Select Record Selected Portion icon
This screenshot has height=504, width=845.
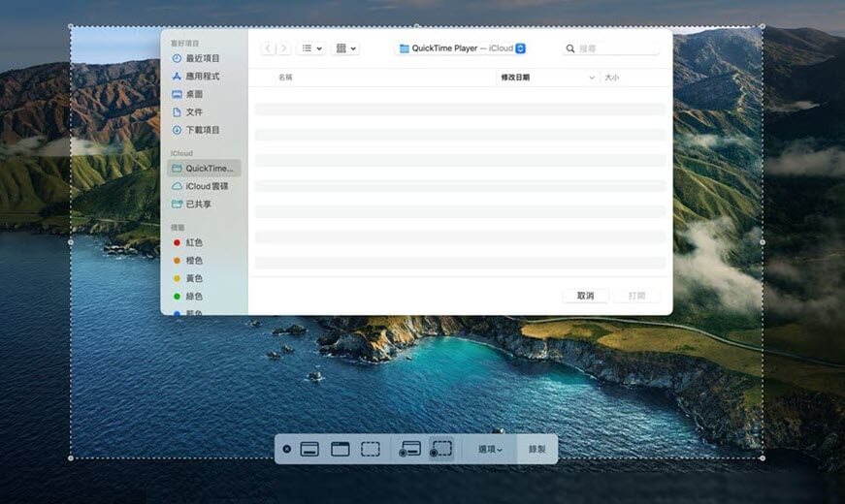440,449
